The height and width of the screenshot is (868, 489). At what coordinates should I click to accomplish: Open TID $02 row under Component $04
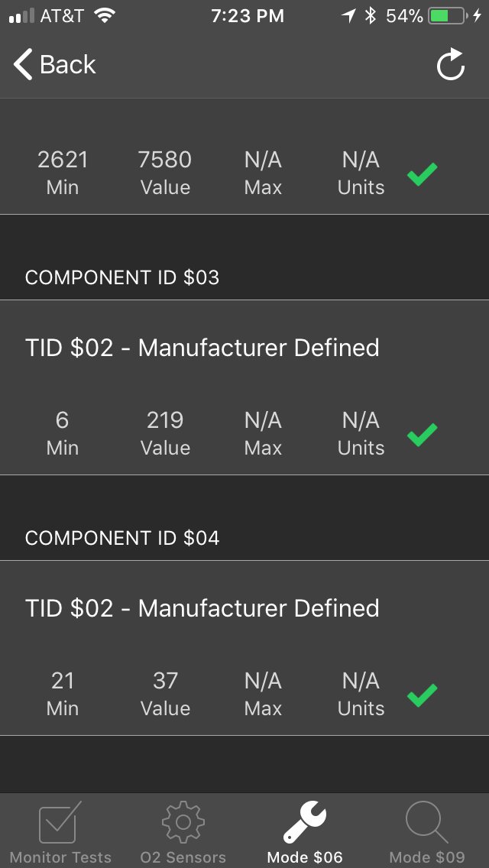coord(244,648)
